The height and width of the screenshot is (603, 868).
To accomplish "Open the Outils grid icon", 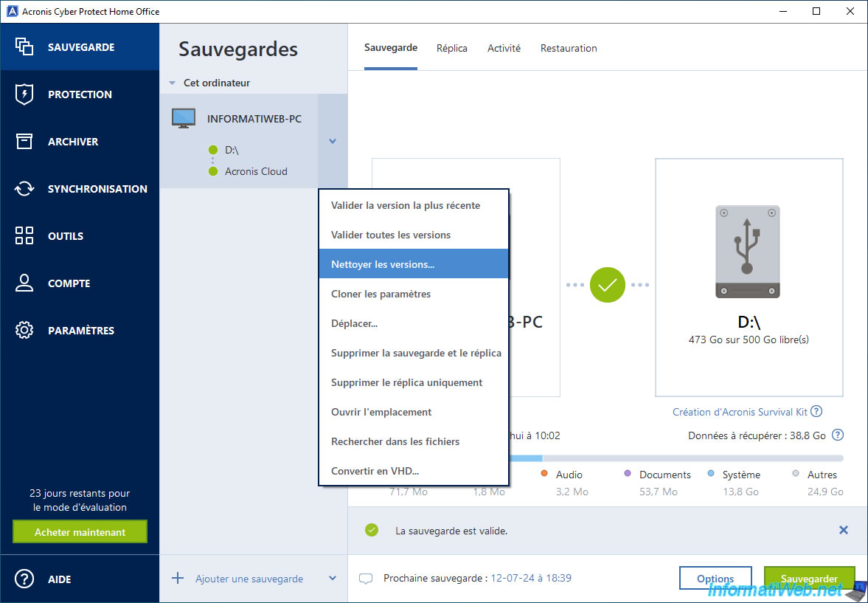I will pyautogui.click(x=24, y=236).
